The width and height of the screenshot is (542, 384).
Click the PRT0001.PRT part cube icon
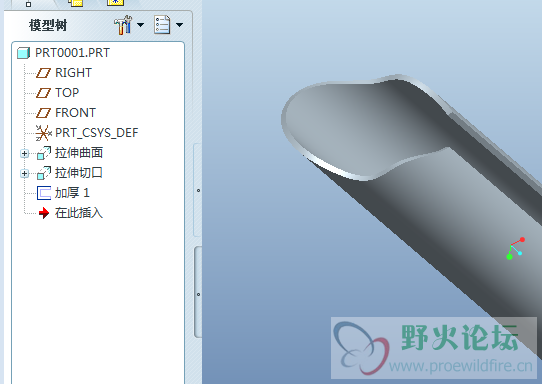click(x=24, y=53)
